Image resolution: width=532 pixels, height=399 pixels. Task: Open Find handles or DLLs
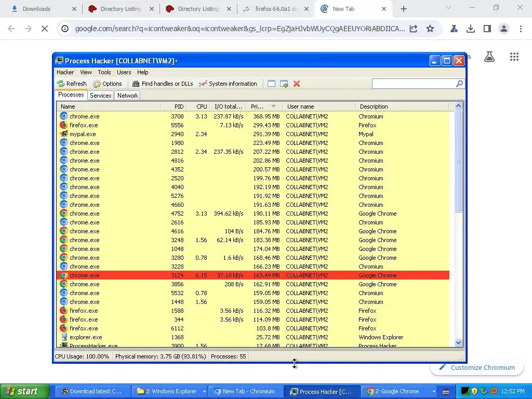163,84
